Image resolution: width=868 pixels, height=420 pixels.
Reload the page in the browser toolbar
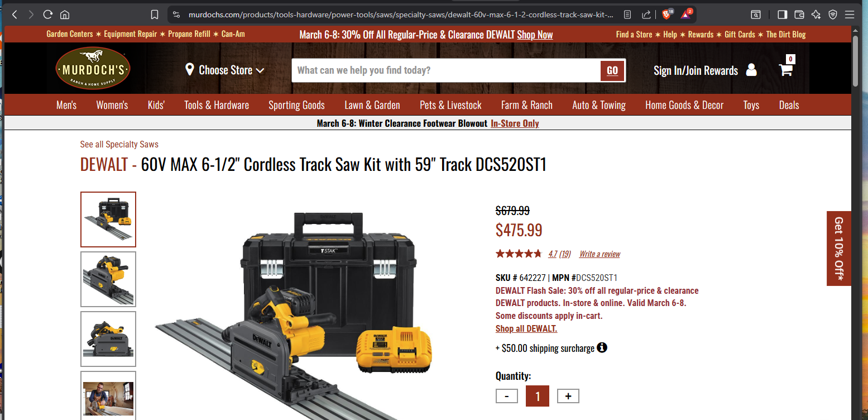48,15
